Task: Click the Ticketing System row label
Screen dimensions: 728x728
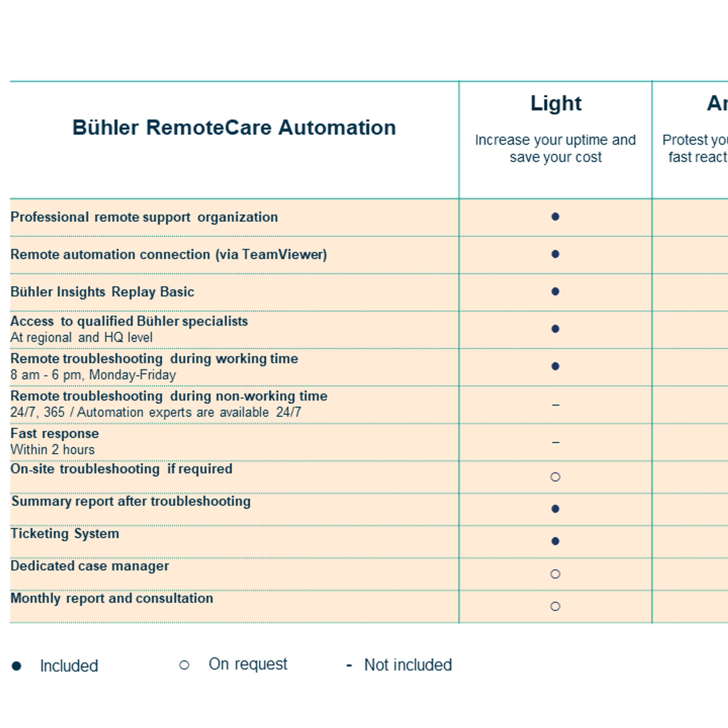Action: pyautogui.click(x=65, y=534)
